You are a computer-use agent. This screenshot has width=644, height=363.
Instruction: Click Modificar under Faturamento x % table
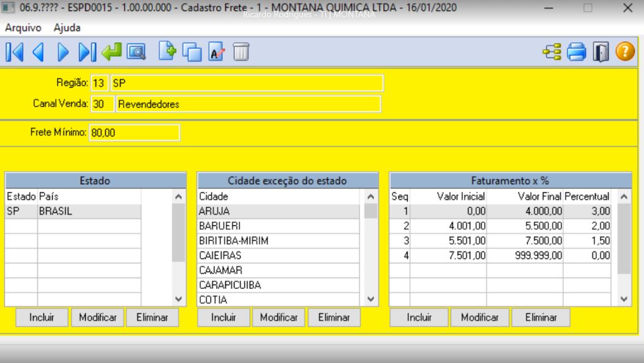pyautogui.click(x=480, y=318)
